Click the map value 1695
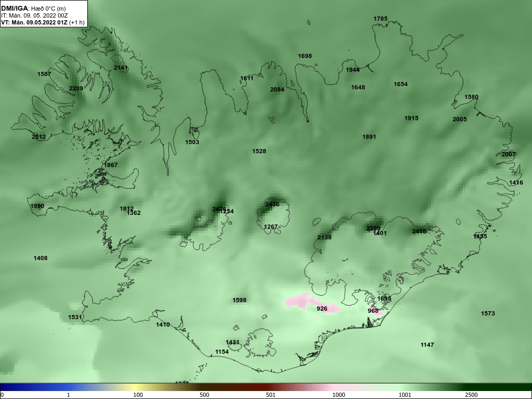This screenshot has width=532, height=399. point(384,299)
